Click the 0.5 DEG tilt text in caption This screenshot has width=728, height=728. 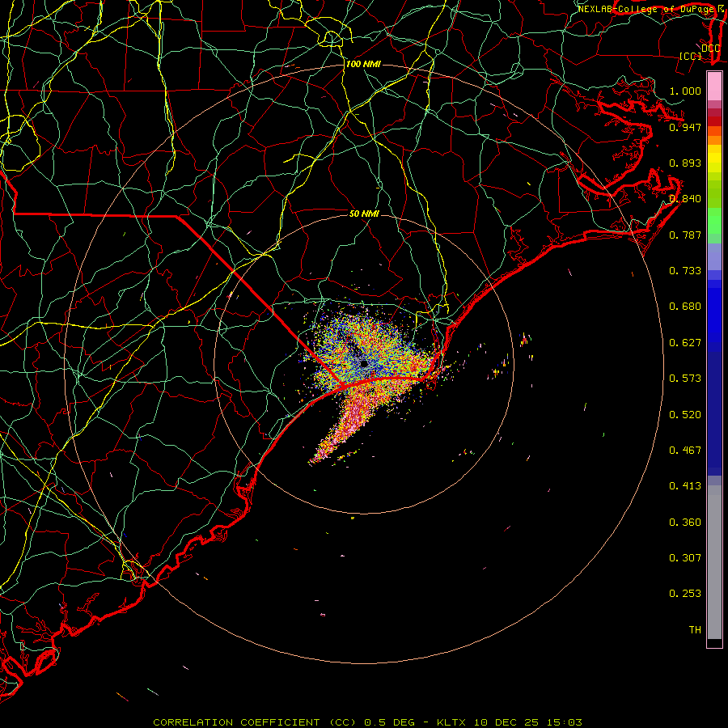388,722
